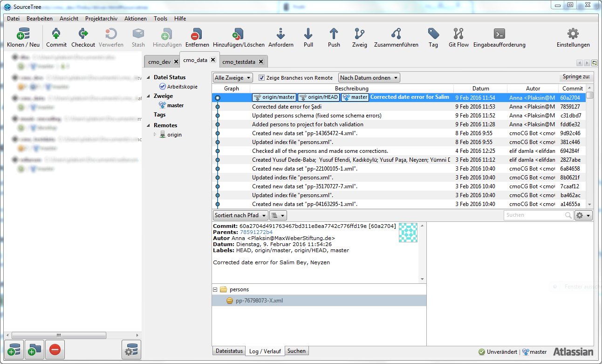The height and width of the screenshot is (364, 602).
Task: Click the Anfordern fetch icon
Action: coord(280,34)
